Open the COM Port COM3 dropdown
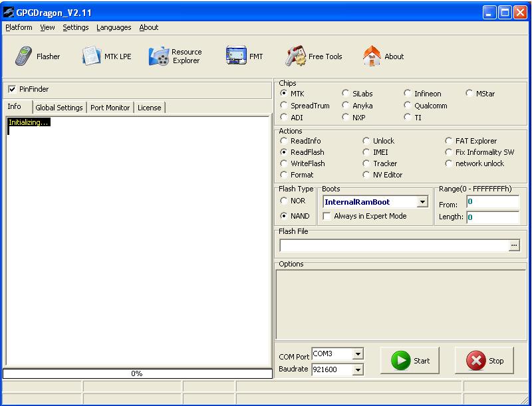 [358, 354]
